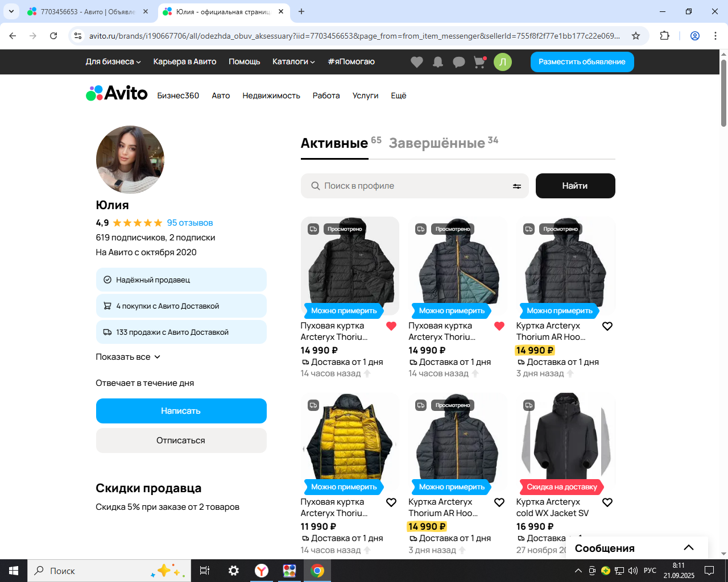Open Работа category
This screenshot has height=582, width=728.
click(326, 95)
